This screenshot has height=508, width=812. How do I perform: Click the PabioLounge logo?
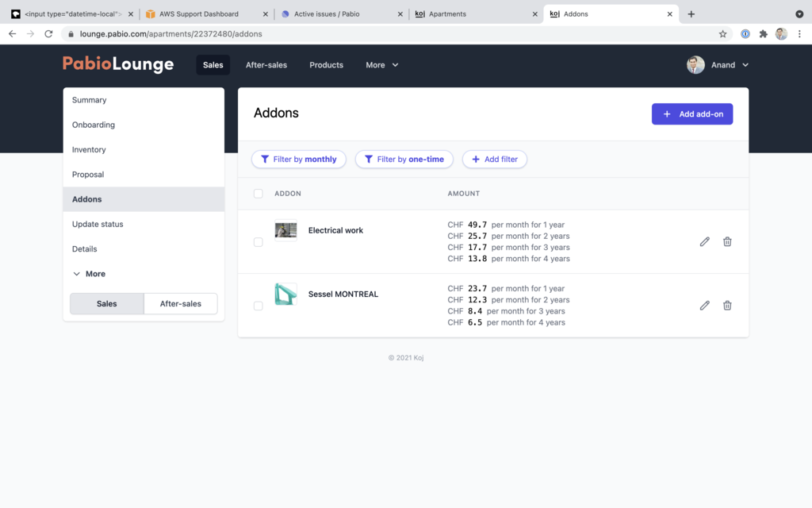(118, 64)
